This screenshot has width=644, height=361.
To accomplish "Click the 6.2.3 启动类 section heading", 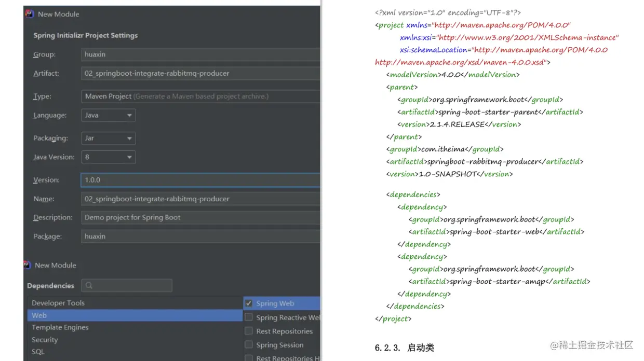I will [x=404, y=348].
